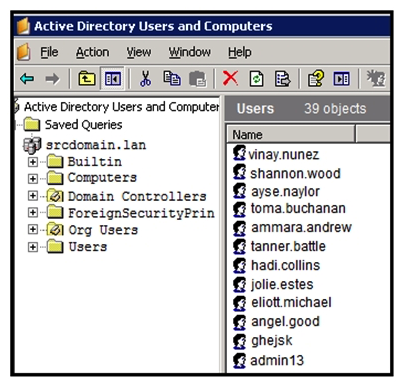403x386 pixels.
Task: Click the Refresh toolbar icon
Action: click(x=256, y=79)
